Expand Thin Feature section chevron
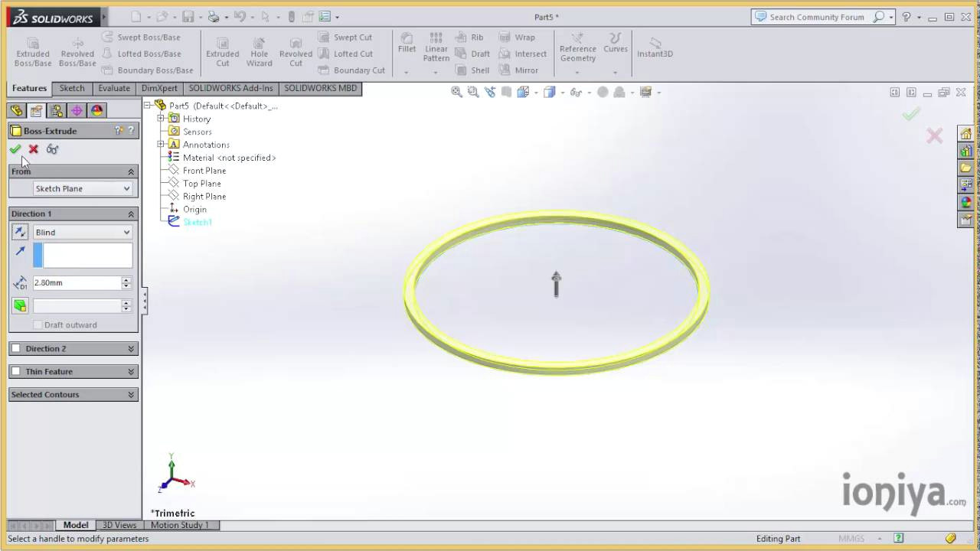The image size is (980, 551). point(131,371)
